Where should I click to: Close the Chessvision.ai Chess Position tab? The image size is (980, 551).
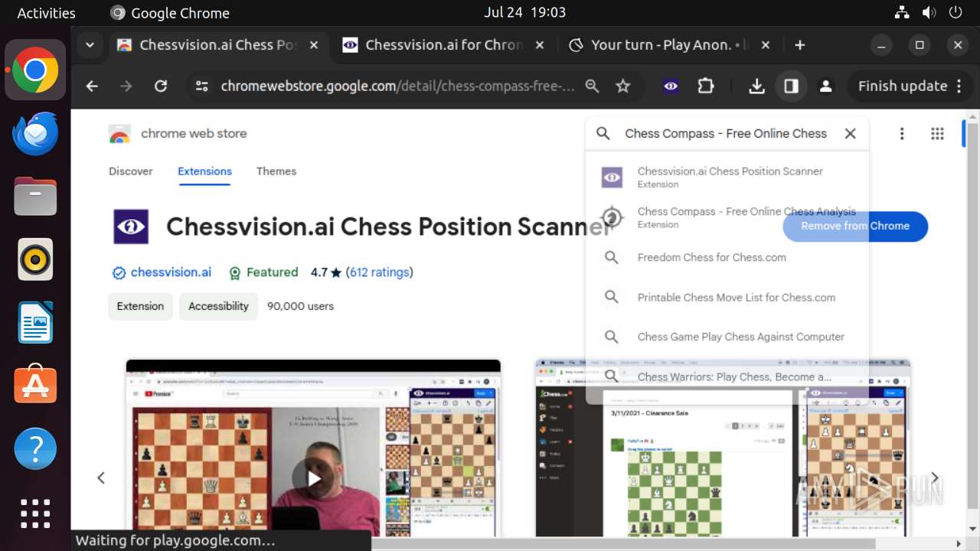click(x=313, y=45)
